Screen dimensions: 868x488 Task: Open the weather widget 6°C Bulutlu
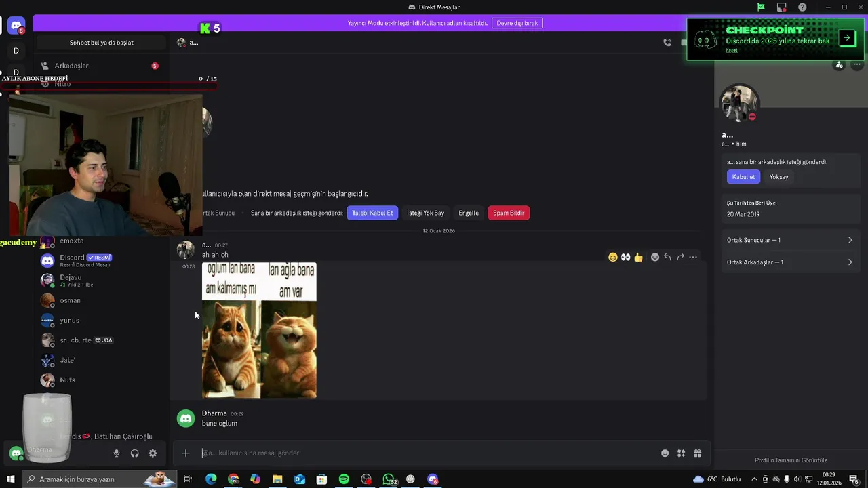coord(716,479)
